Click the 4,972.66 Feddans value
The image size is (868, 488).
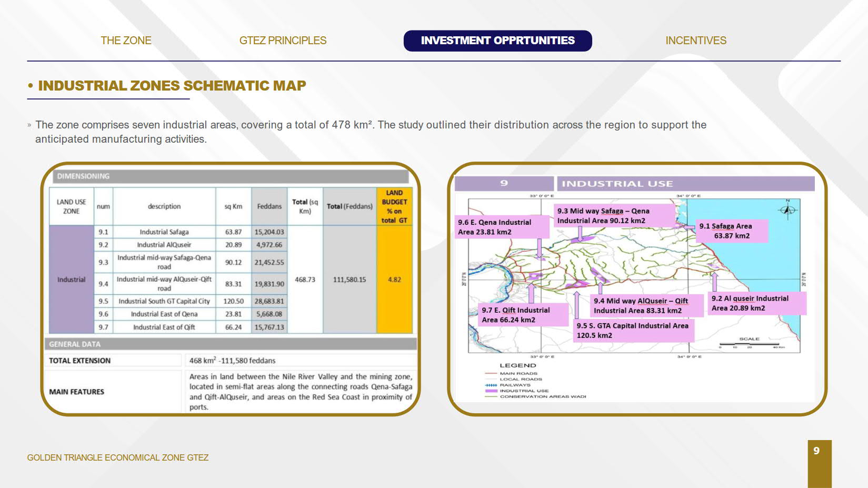coord(269,245)
